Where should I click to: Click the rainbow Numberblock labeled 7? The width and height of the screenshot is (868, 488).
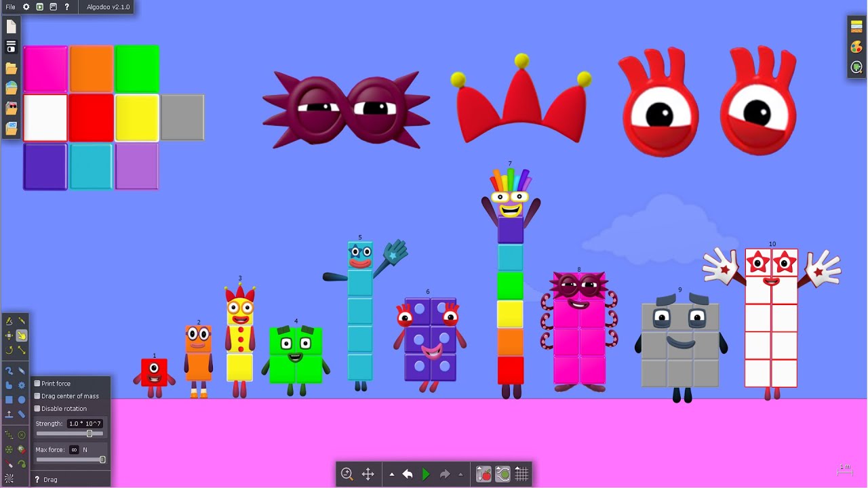tap(511, 283)
